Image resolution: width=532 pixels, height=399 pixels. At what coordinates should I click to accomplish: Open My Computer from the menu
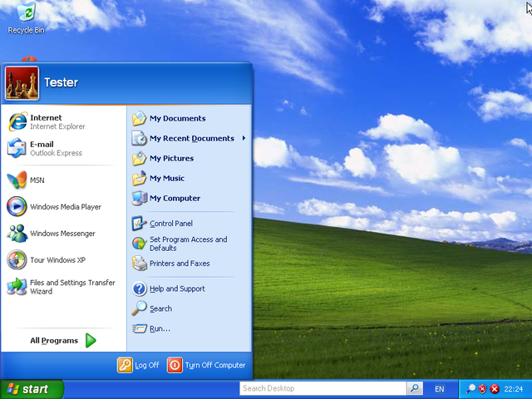coord(174,199)
